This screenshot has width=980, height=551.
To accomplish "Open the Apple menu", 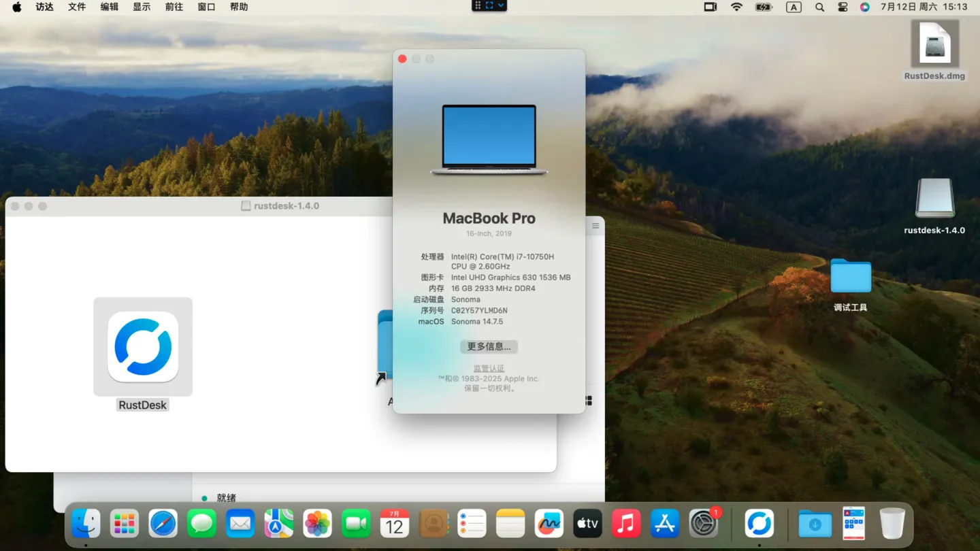I will pos(17,7).
